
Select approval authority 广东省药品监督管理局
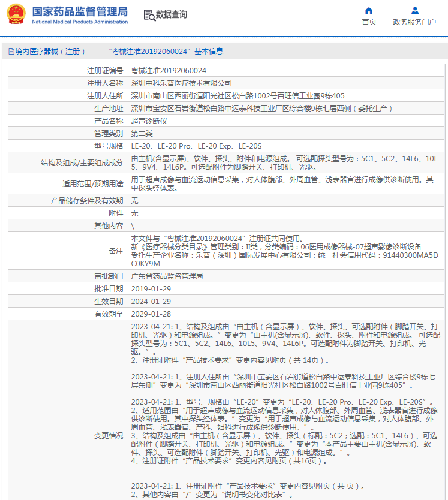167,276
